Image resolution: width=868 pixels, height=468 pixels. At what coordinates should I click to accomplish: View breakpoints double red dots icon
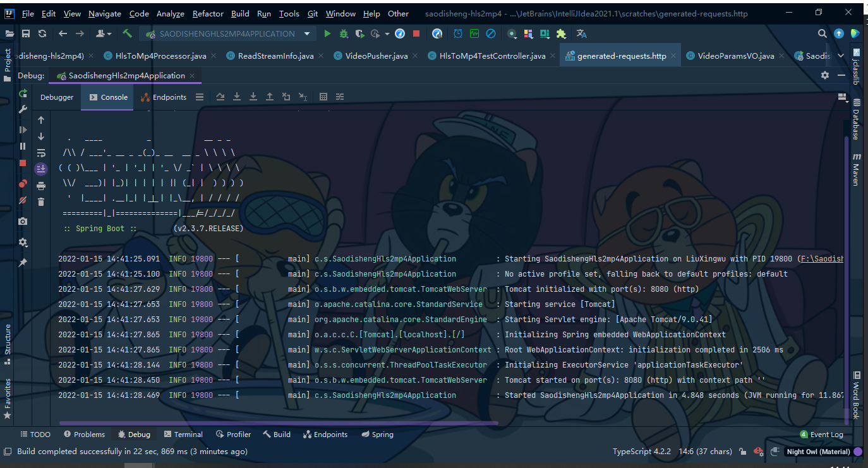point(23,184)
